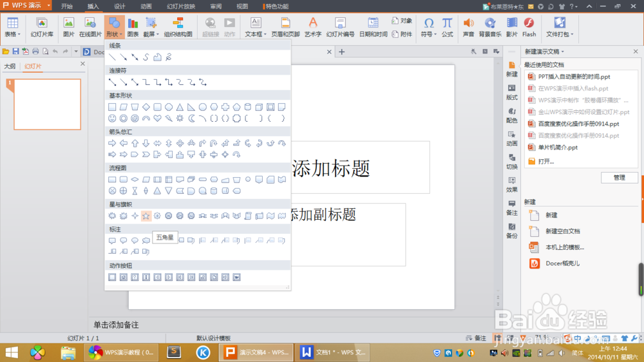This screenshot has width=644, height=362.
Task: Choose the cylinder basic shape
Action: (x=248, y=107)
